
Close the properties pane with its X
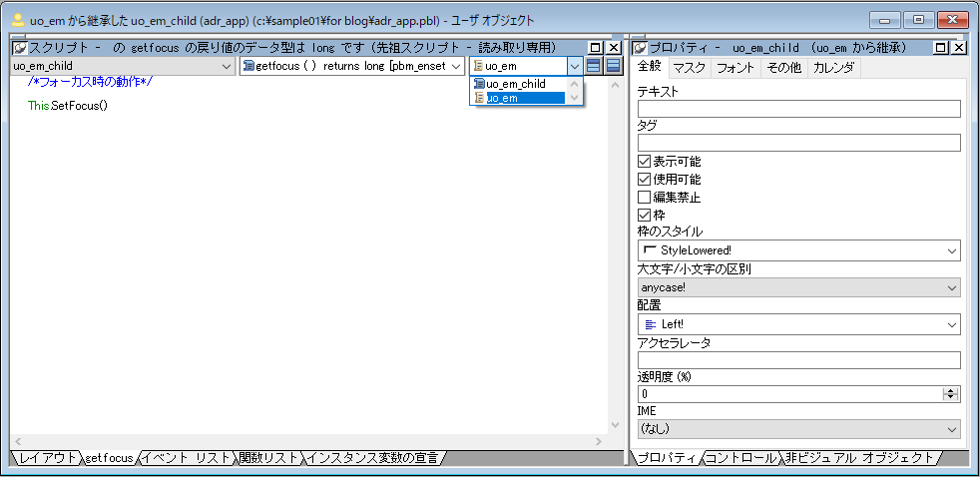(x=958, y=47)
